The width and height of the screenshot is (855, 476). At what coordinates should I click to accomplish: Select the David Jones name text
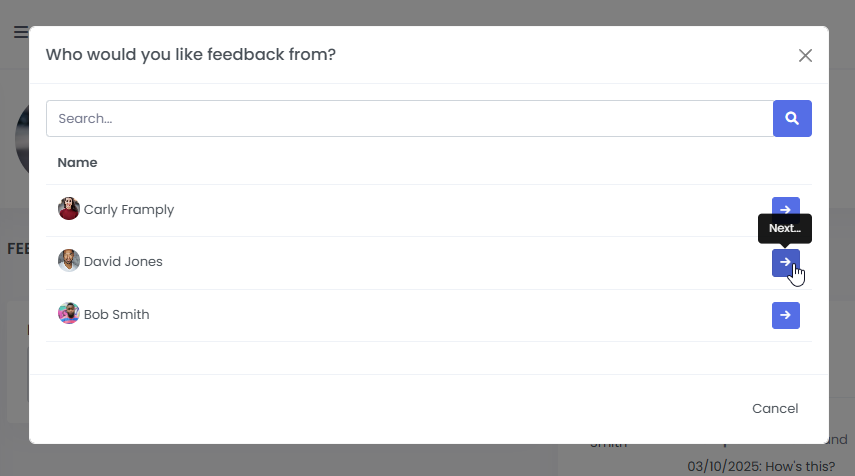point(123,262)
